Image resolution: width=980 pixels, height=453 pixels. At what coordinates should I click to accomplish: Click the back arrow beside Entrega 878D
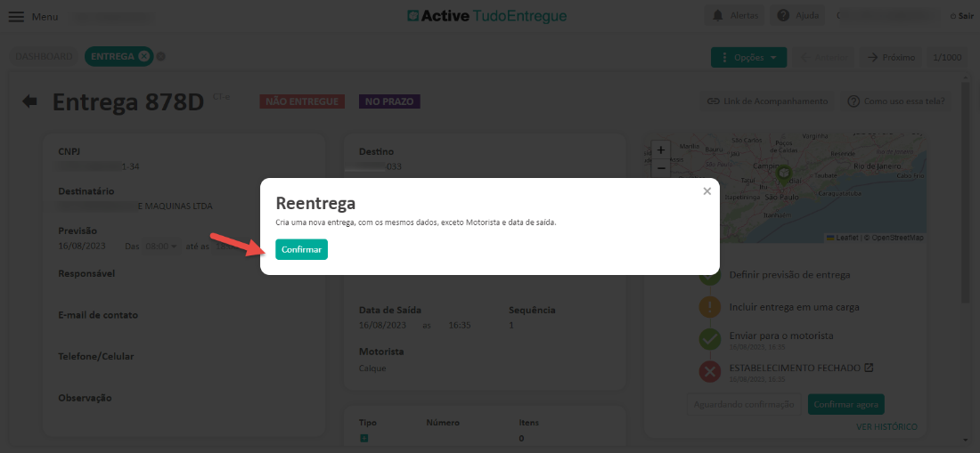30,101
